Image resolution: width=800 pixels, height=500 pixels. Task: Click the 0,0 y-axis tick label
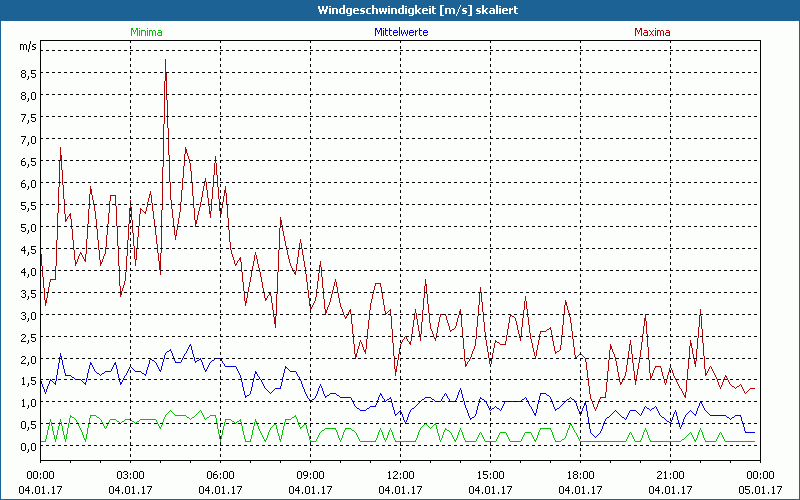(x=27, y=447)
